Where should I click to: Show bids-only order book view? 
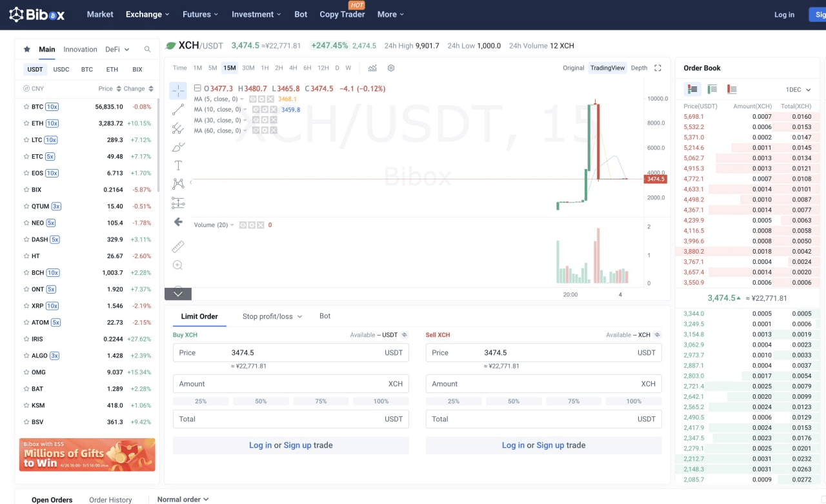(x=712, y=89)
